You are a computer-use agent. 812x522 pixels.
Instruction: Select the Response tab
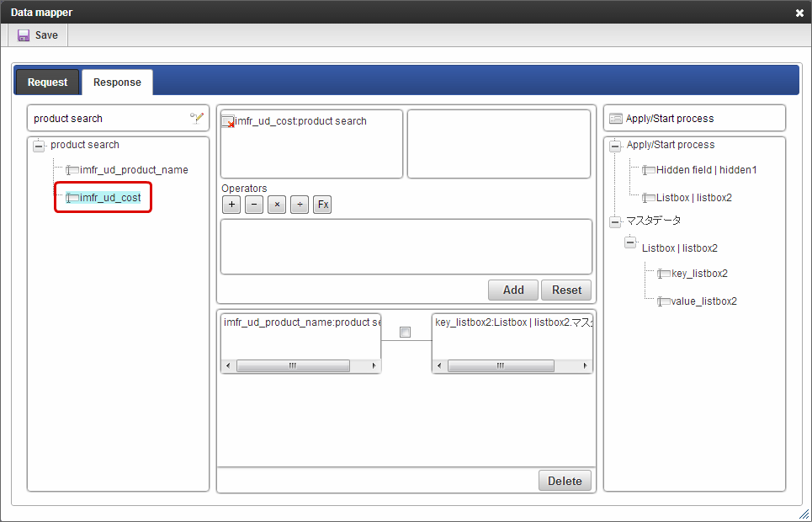pyautogui.click(x=117, y=83)
